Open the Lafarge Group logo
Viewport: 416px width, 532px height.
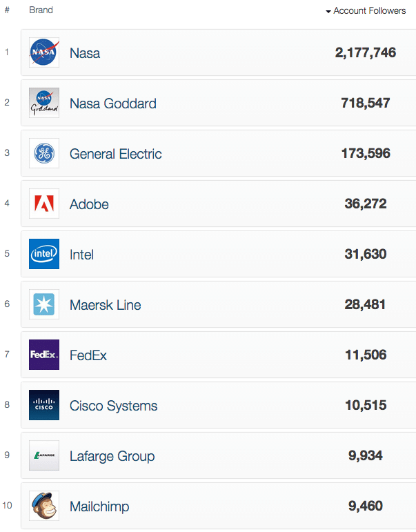coord(44,455)
